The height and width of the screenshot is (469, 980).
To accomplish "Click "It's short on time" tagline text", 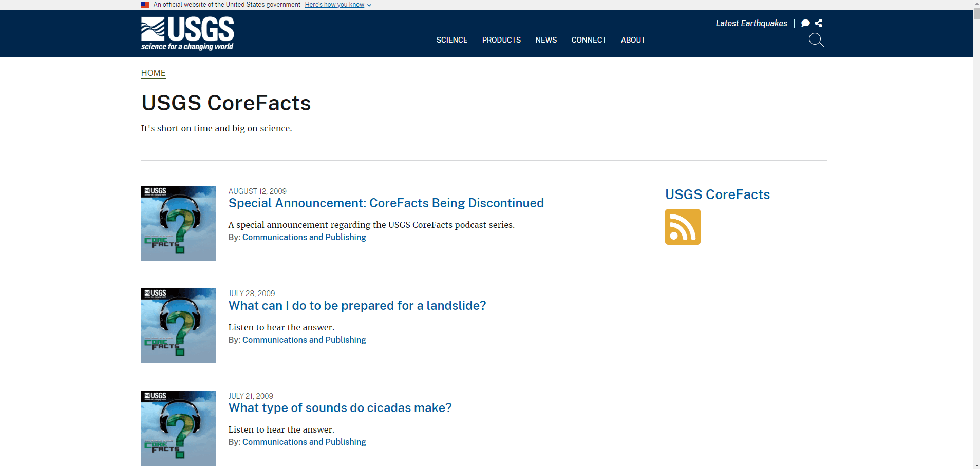I will point(216,128).
